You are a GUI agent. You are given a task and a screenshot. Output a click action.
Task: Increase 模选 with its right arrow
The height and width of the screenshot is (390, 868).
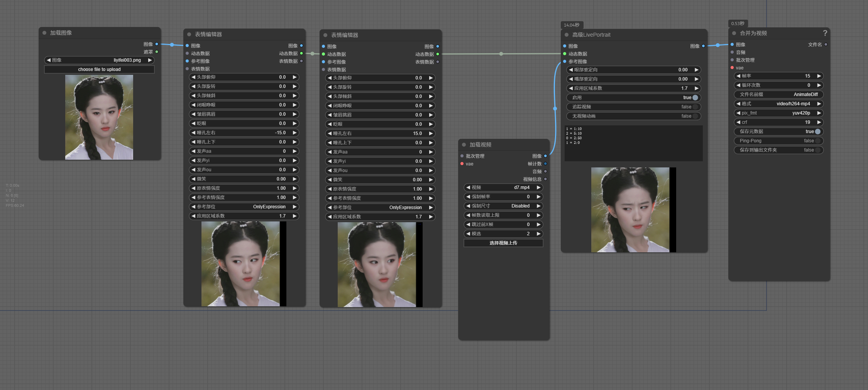538,234
